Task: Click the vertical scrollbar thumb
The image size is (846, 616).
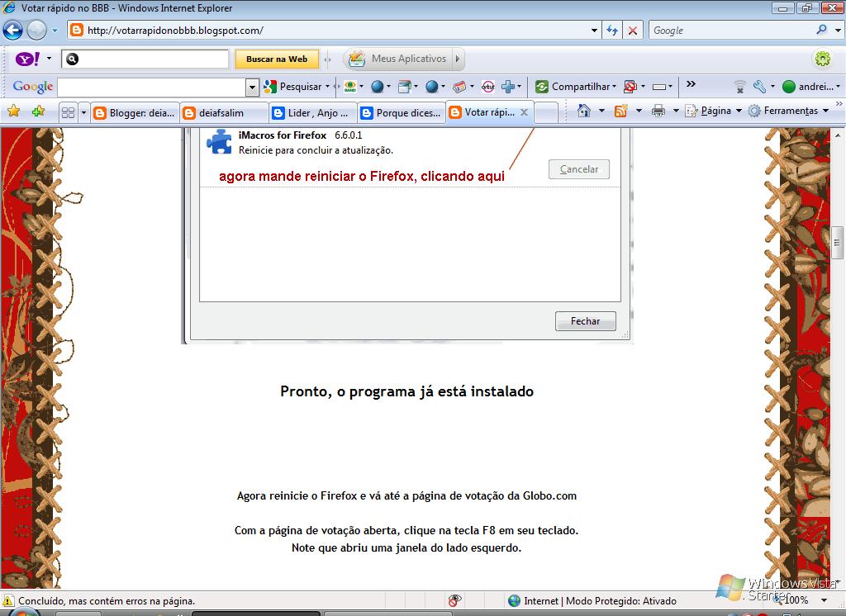Action: [838, 243]
